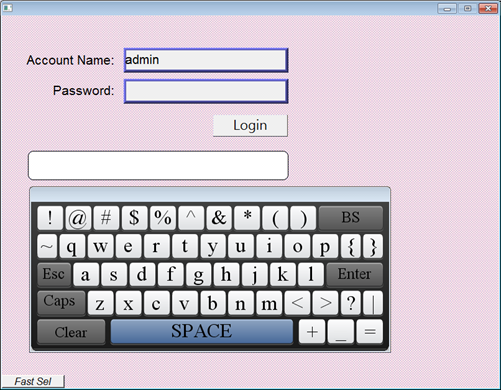
Task: Tap the letter e key
Action: point(129,246)
